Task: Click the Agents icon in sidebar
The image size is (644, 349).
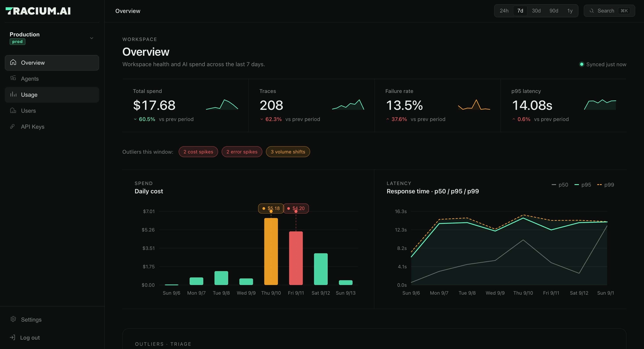Action: [13, 78]
